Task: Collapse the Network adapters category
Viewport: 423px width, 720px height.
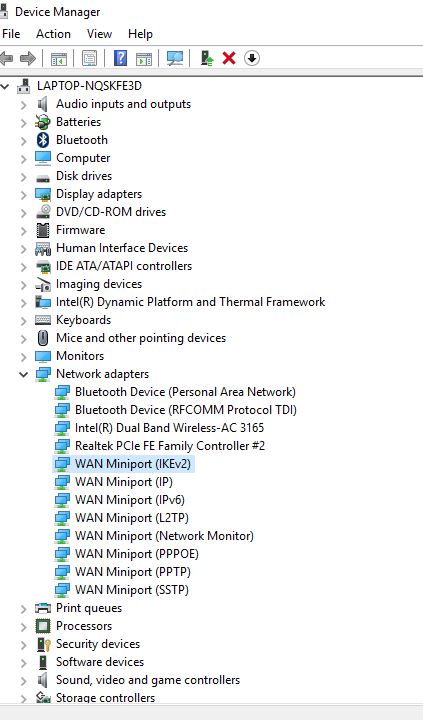Action: click(23, 374)
